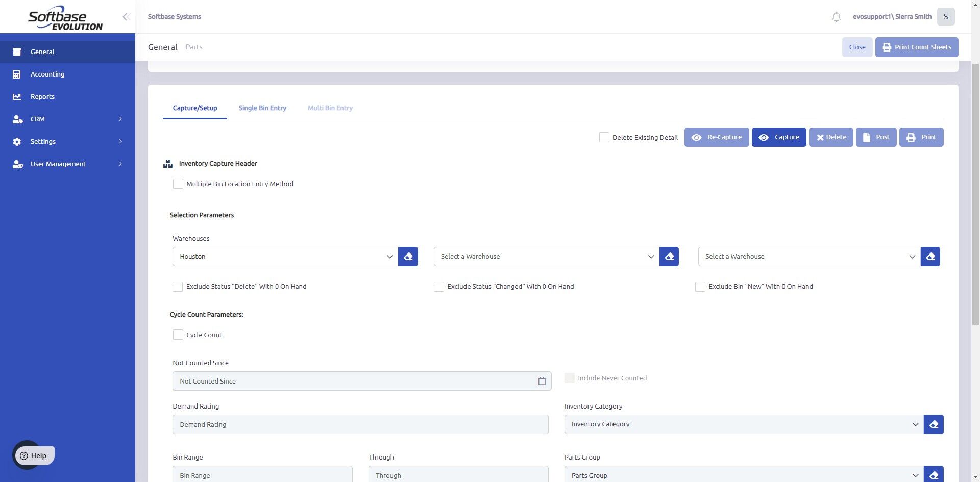Open calendar picker for Not Counted Since
980x482 pixels.
click(542, 381)
